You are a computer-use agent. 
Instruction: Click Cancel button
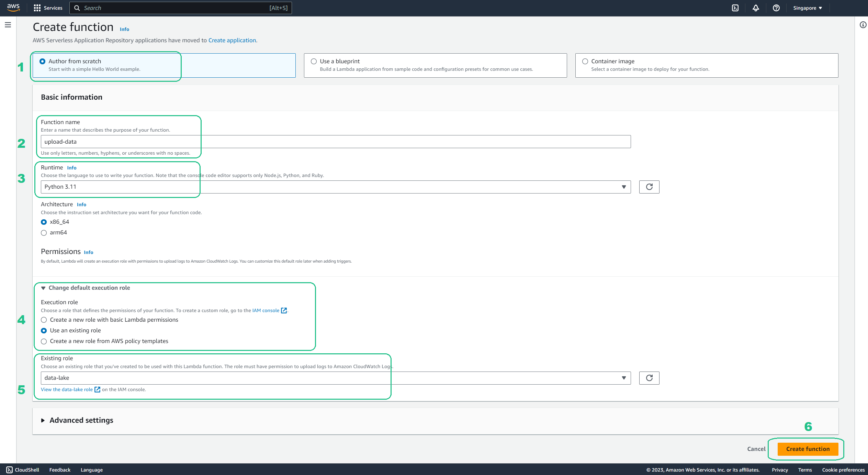pyautogui.click(x=756, y=449)
